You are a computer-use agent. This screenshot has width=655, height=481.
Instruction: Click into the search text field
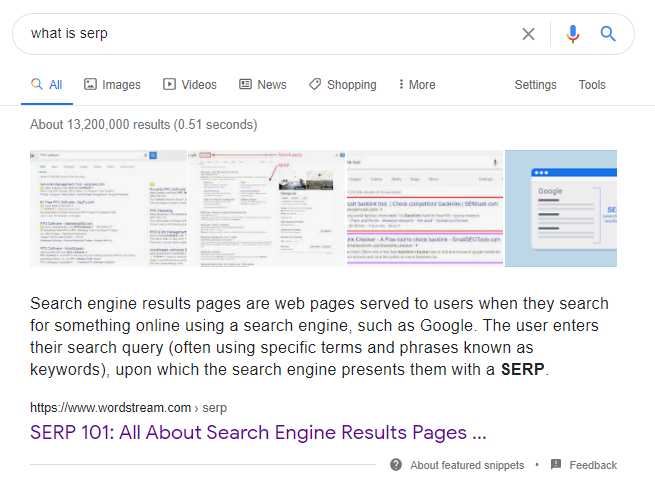260,34
